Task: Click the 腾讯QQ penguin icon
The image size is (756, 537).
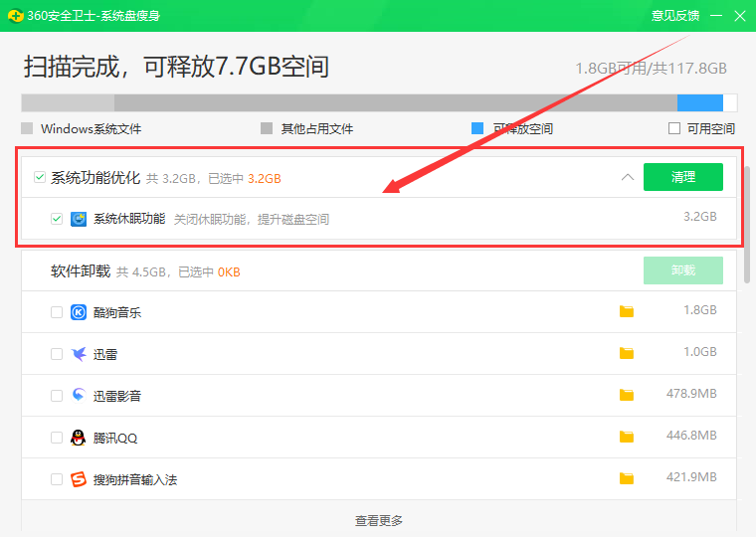Action: pyautogui.click(x=79, y=438)
